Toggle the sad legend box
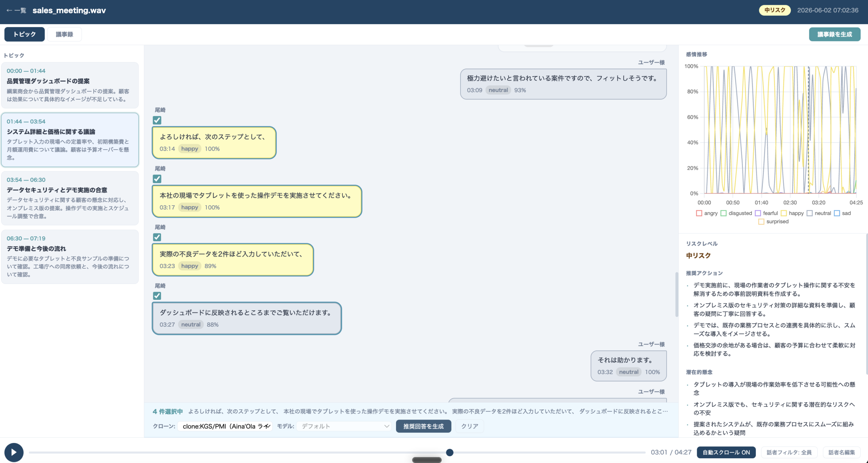The image size is (868, 463). click(x=837, y=213)
